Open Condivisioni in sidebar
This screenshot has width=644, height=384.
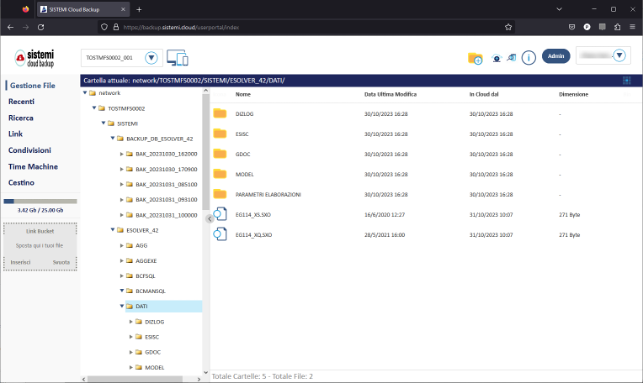pyautogui.click(x=30, y=150)
